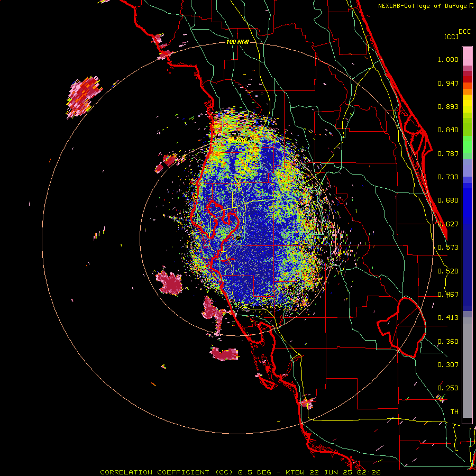476x476 pixels.
Task: Select the 0.787 scale value
Action: pyautogui.click(x=448, y=153)
